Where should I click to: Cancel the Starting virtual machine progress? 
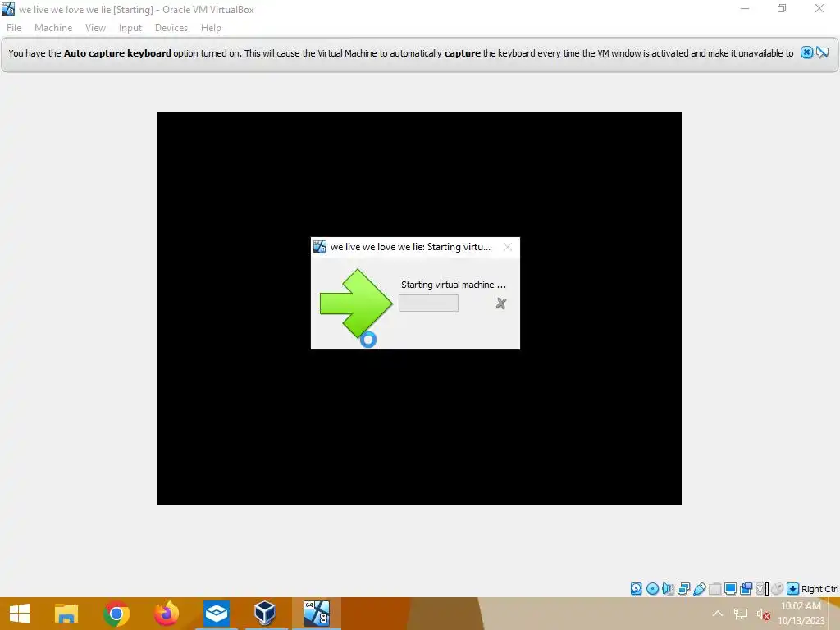[501, 304]
